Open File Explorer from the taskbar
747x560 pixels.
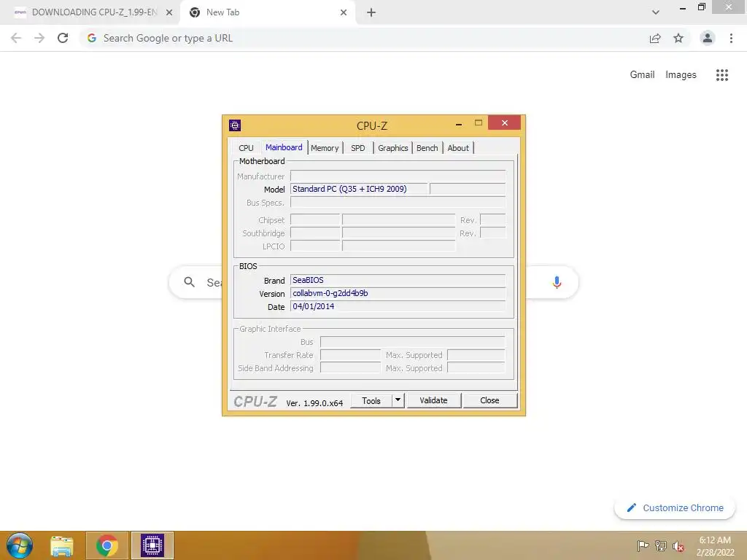[62, 545]
